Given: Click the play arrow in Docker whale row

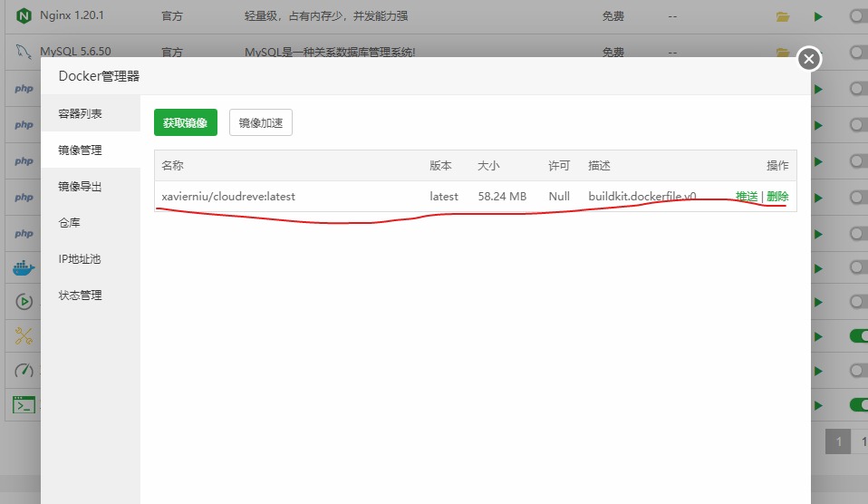Looking at the screenshot, I should tap(818, 268).
